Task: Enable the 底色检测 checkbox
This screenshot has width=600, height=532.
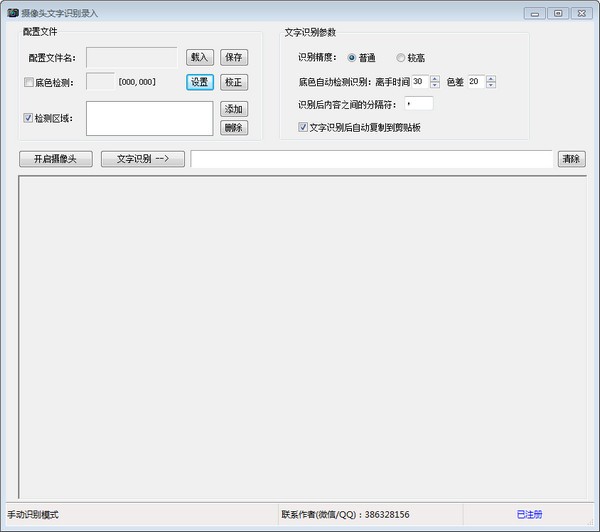Action: click(28, 82)
